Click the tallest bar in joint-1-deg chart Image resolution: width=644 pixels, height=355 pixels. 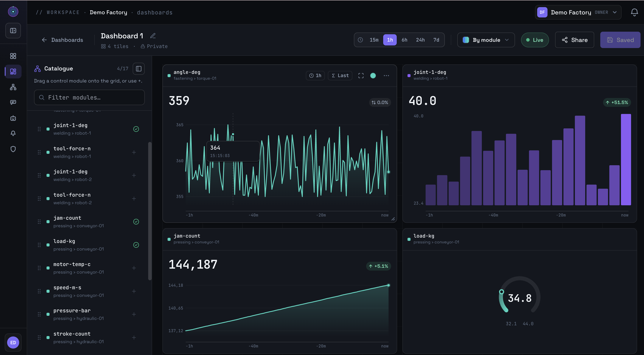[626, 159]
